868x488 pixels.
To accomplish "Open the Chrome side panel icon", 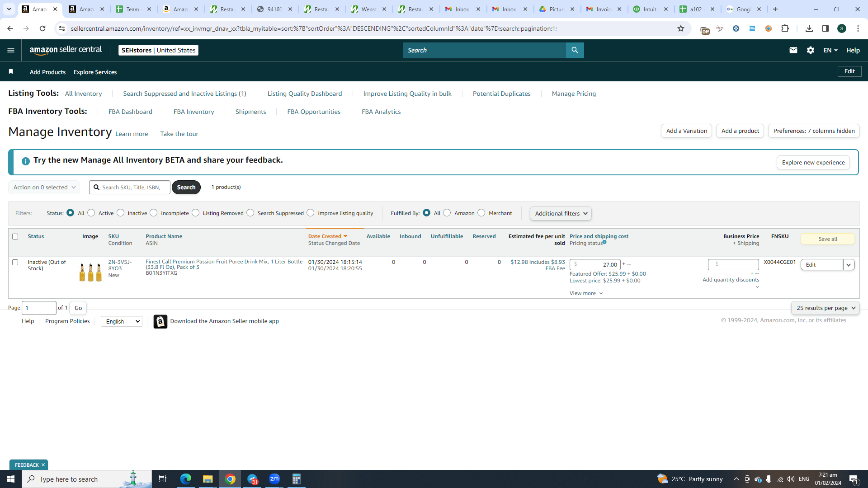I will tap(826, 28).
